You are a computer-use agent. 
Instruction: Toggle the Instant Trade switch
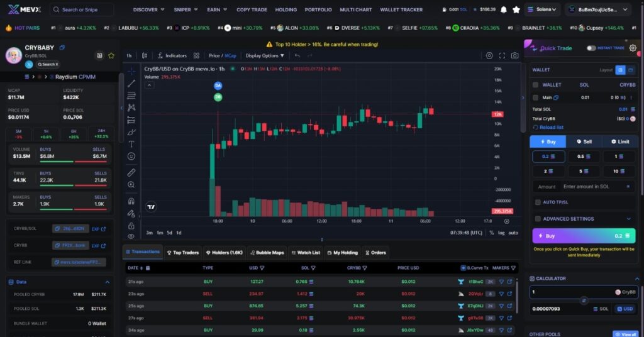[591, 48]
